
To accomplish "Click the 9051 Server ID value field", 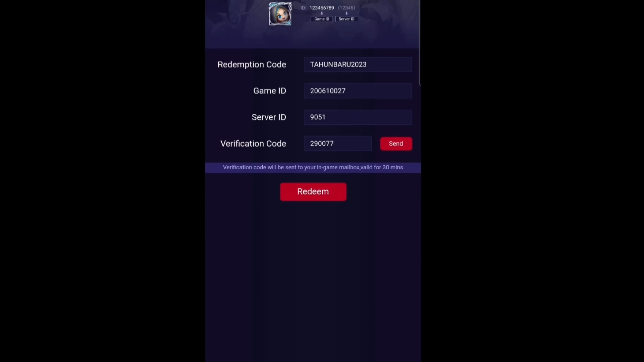I will pos(358,117).
